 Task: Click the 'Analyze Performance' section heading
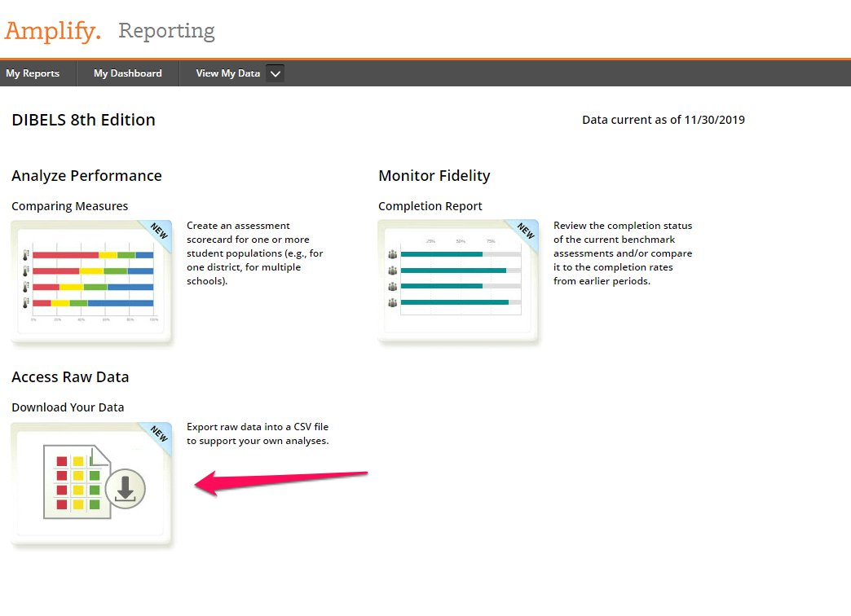87,176
